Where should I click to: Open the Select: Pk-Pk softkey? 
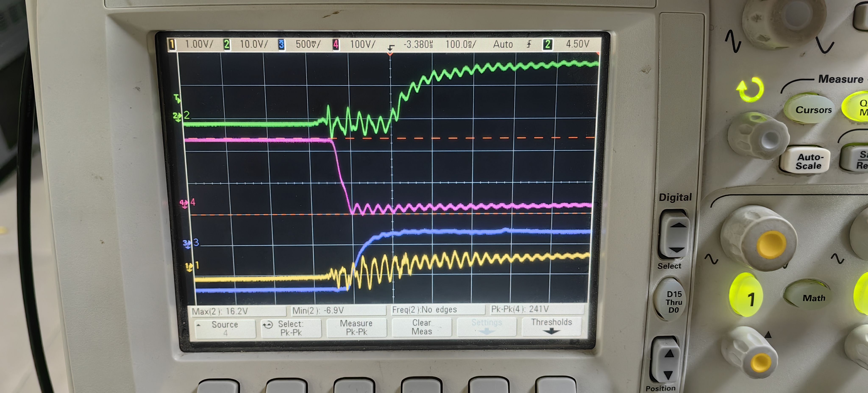[x=291, y=328]
